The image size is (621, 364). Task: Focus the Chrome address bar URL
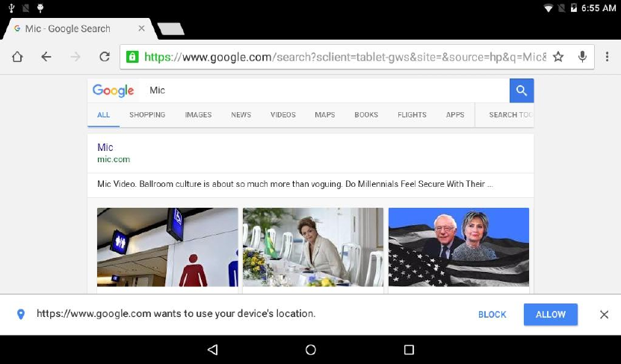click(x=345, y=57)
